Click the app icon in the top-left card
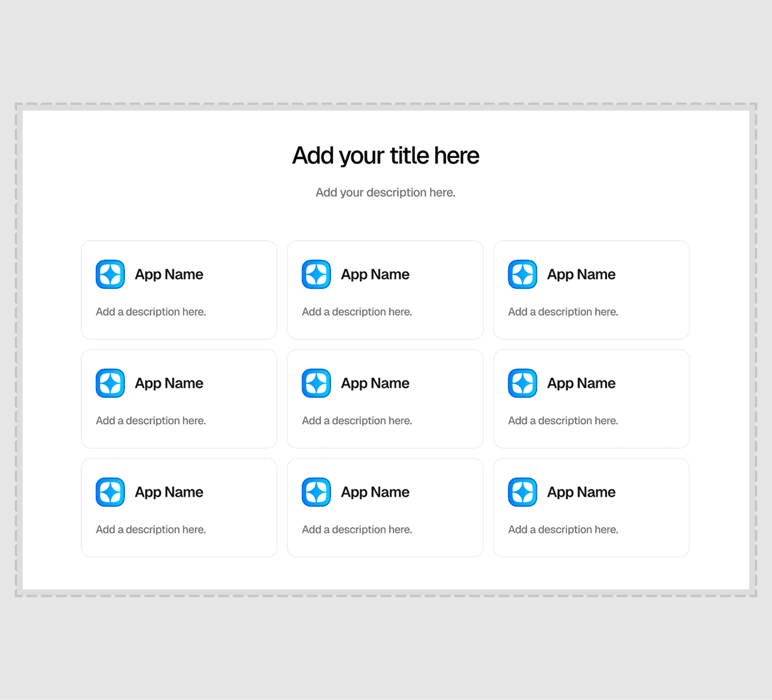 pos(110,275)
